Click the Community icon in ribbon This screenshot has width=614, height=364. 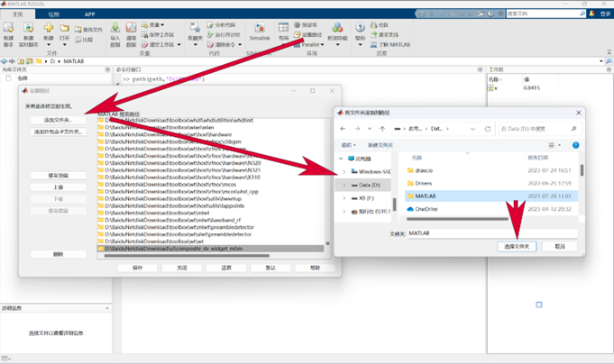pos(374,25)
